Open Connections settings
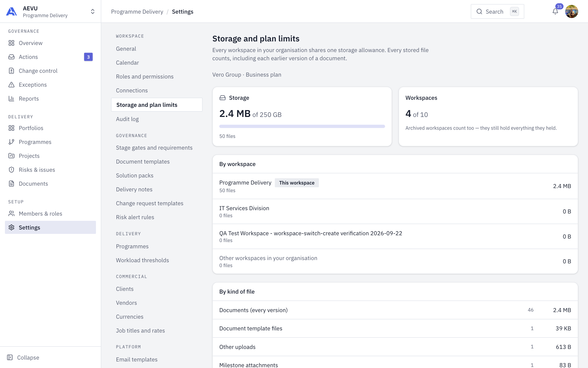The image size is (588, 368). click(x=132, y=91)
